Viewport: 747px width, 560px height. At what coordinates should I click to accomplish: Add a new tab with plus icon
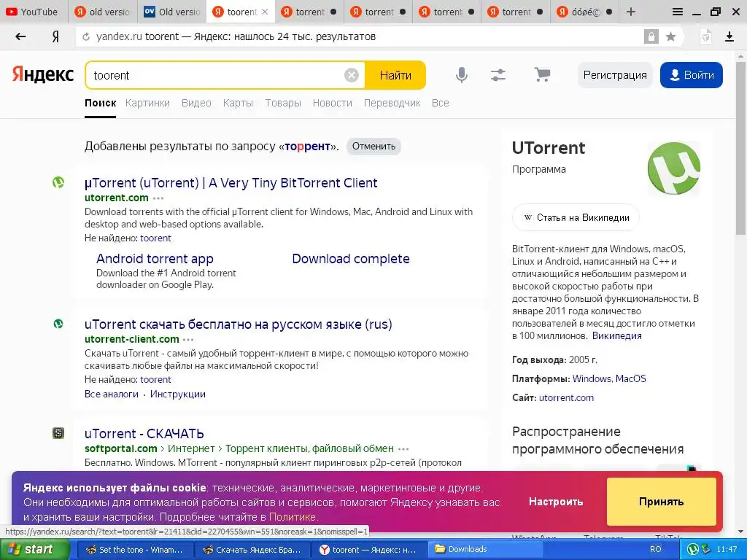631,12
